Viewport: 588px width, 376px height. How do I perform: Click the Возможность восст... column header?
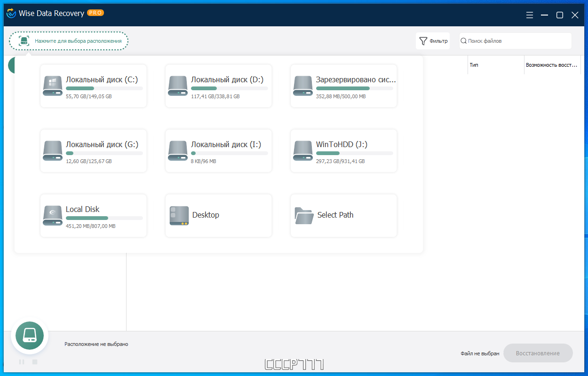pos(552,65)
